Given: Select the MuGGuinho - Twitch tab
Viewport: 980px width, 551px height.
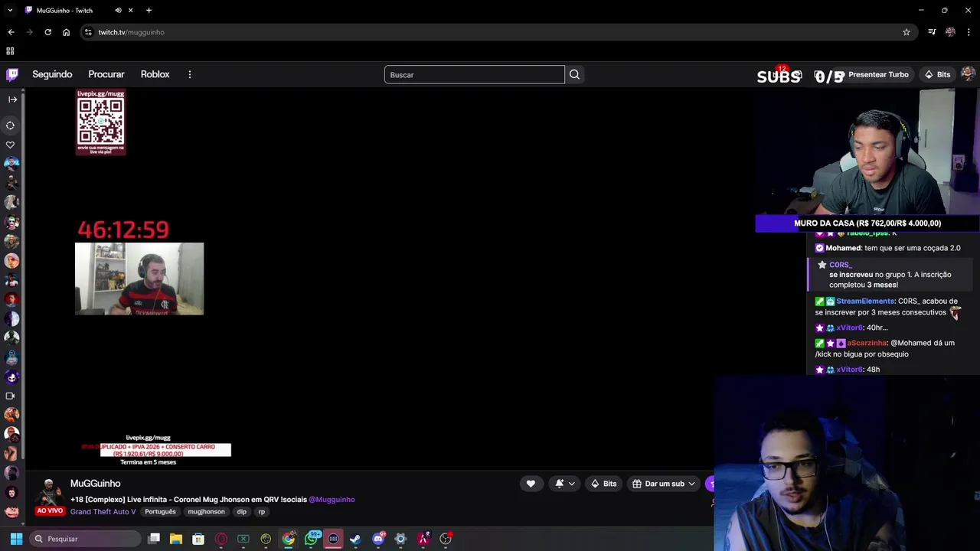Looking at the screenshot, I should click(x=78, y=10).
